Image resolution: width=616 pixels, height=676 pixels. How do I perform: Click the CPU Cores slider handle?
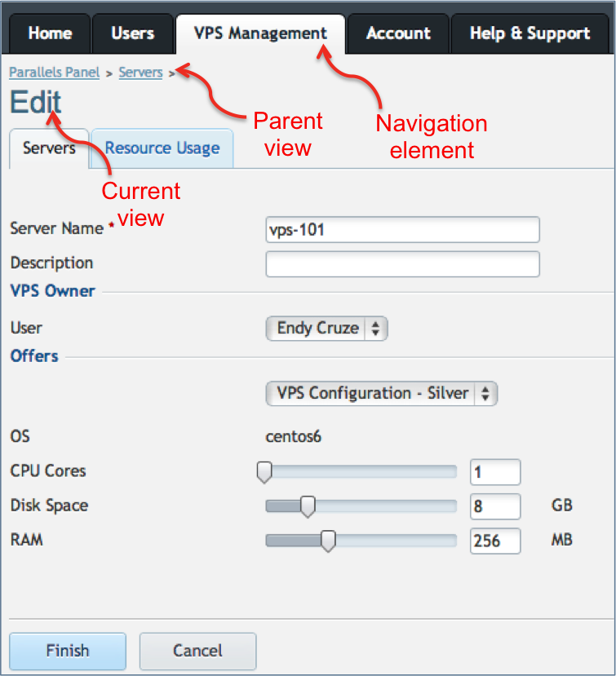tap(264, 472)
